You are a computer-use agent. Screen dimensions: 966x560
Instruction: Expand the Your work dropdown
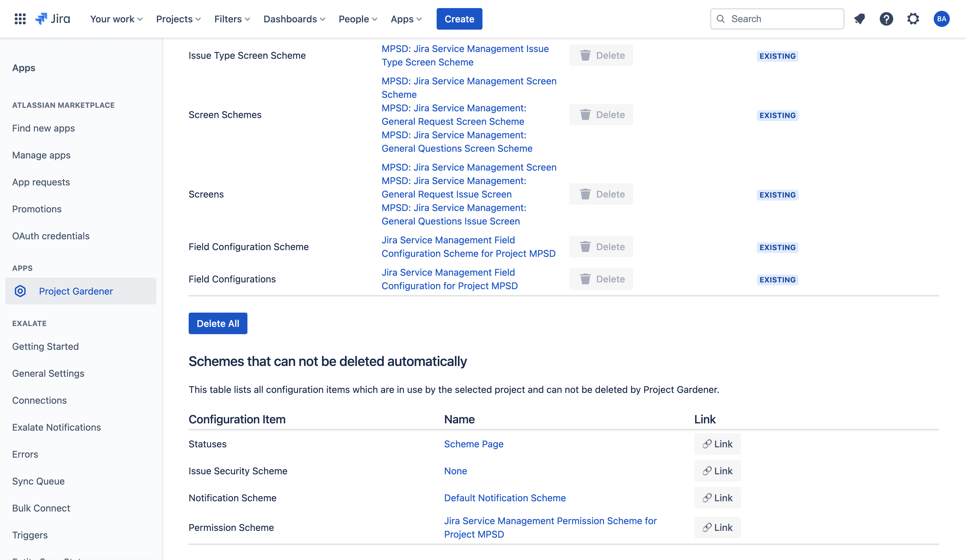click(116, 19)
